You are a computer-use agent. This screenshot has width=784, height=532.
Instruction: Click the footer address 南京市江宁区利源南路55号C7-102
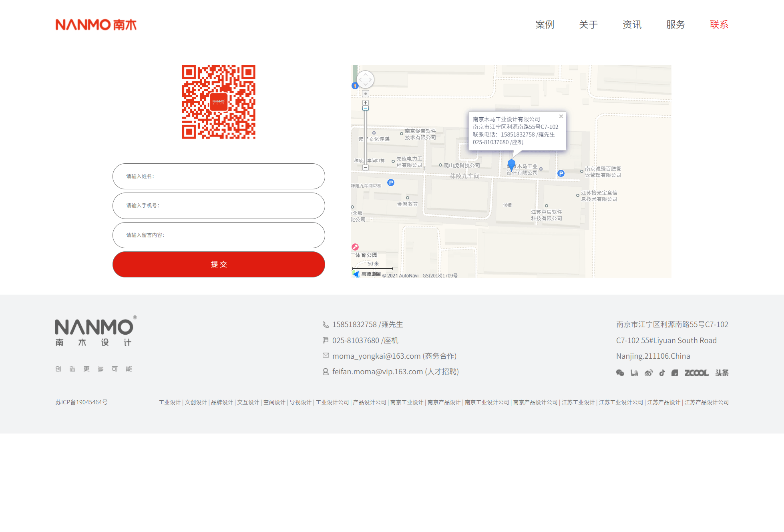coord(672,325)
